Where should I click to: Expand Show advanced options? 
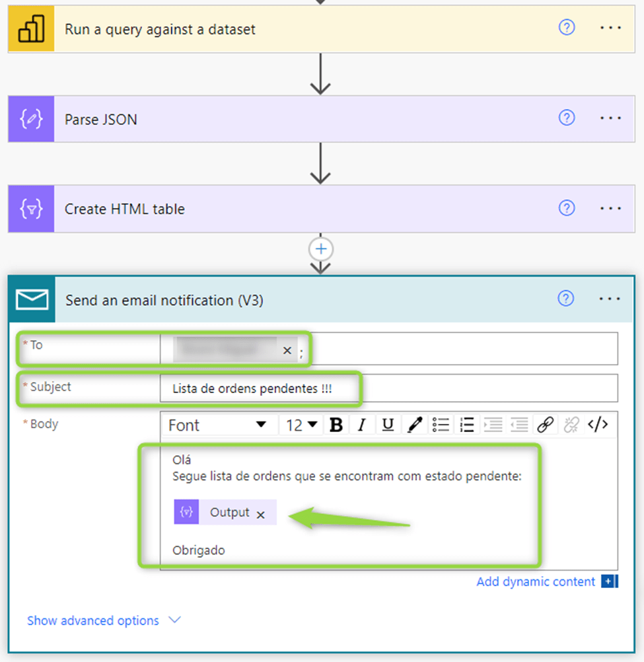(x=104, y=620)
